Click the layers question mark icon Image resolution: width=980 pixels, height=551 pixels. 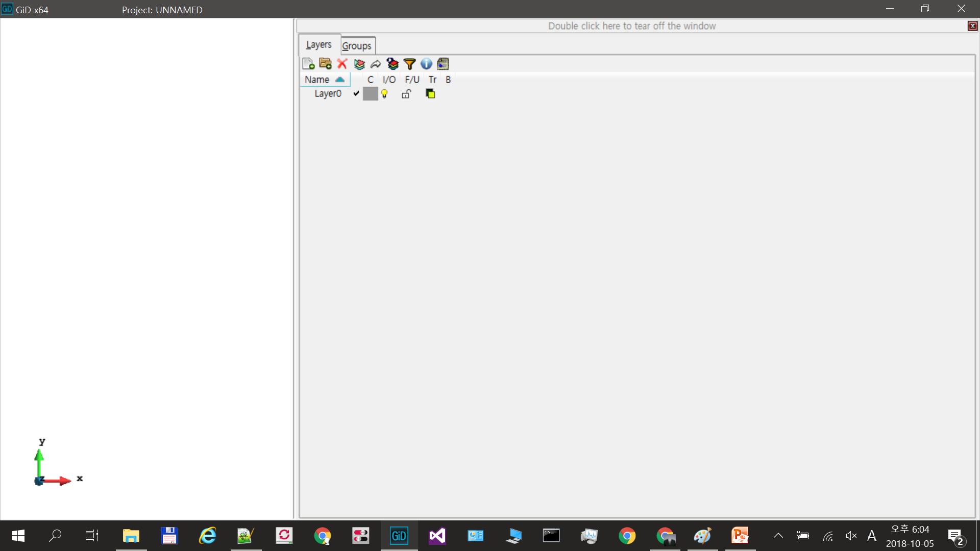coord(393,64)
